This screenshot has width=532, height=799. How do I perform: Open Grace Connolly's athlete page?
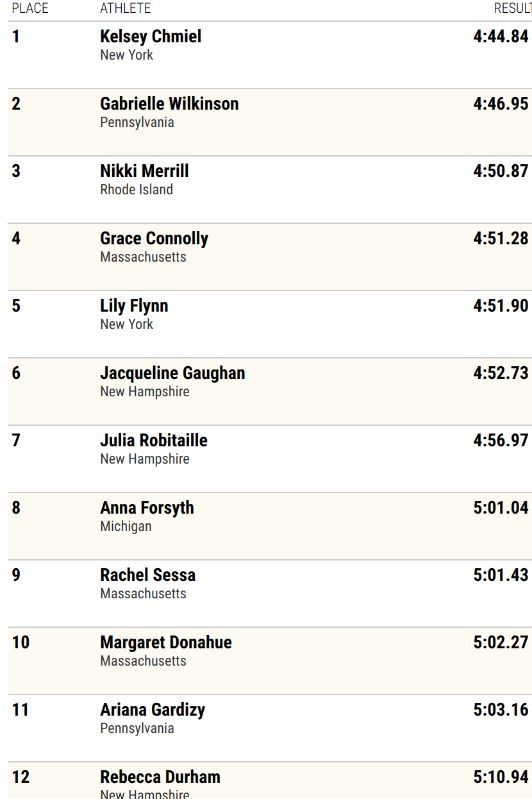click(x=154, y=239)
